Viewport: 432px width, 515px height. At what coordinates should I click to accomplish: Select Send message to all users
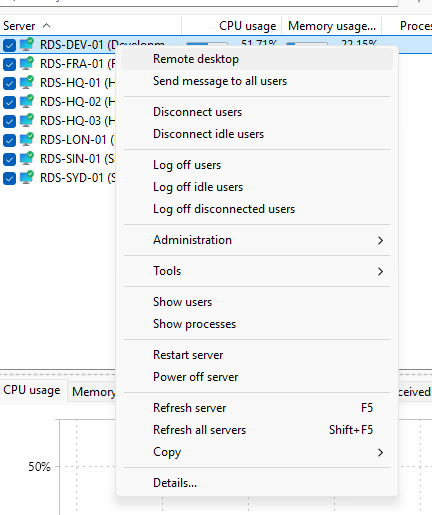pos(257,81)
